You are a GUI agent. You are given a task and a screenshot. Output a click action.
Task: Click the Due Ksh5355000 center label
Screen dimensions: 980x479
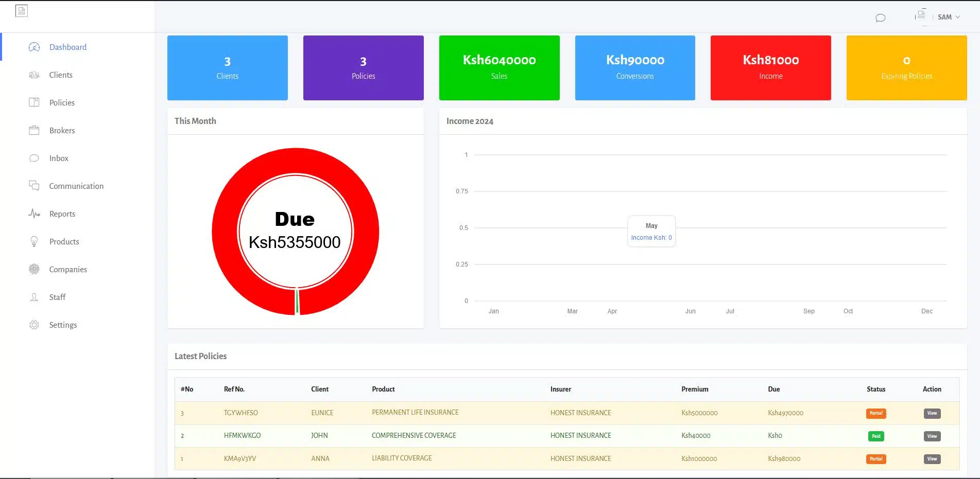pos(295,230)
